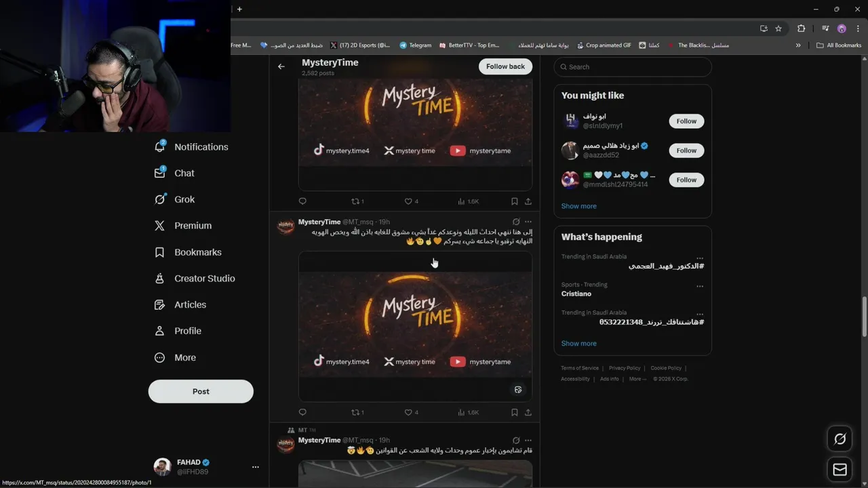Open the Crop animated GIF bookmark
Screen dimensions: 868x488
[604, 45]
